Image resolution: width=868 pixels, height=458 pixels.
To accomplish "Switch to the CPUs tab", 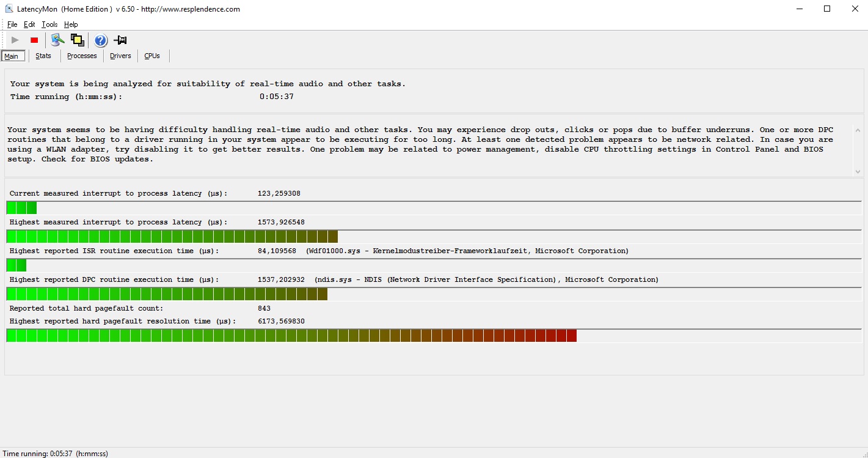I will coord(152,56).
